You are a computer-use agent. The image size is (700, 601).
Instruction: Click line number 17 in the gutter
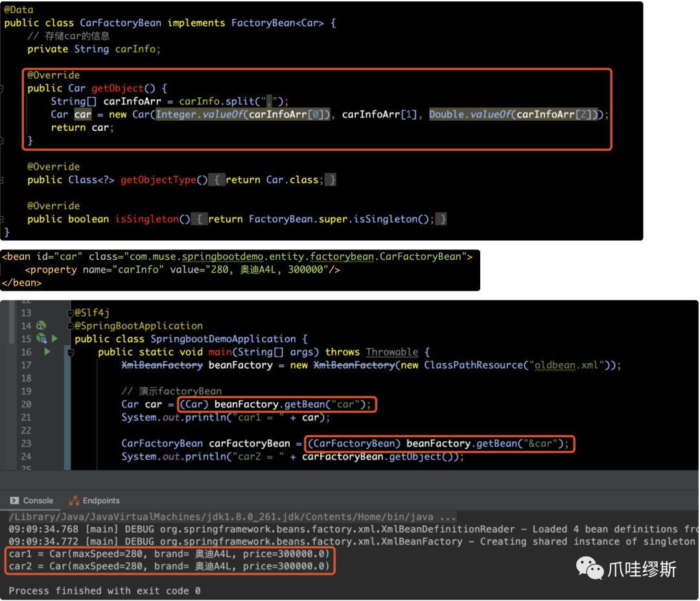pyautogui.click(x=27, y=365)
